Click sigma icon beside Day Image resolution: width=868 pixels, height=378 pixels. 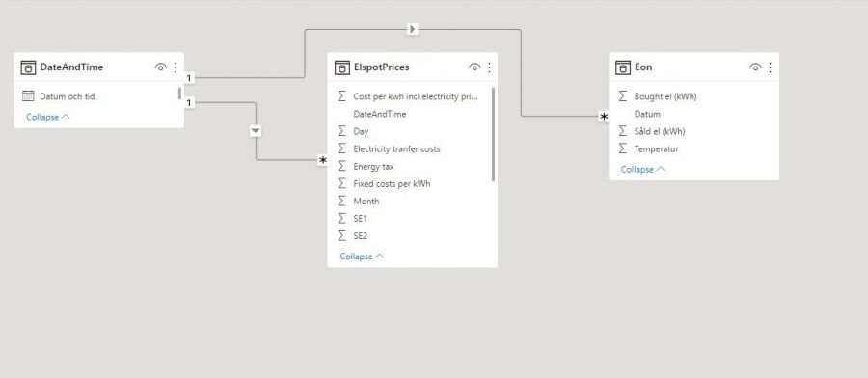pos(342,132)
